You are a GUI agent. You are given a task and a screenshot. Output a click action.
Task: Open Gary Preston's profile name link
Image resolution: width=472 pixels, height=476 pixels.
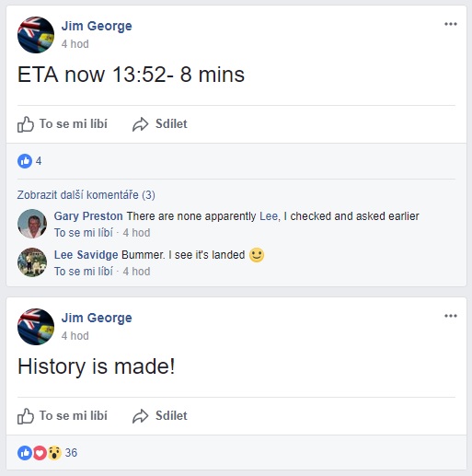point(88,216)
